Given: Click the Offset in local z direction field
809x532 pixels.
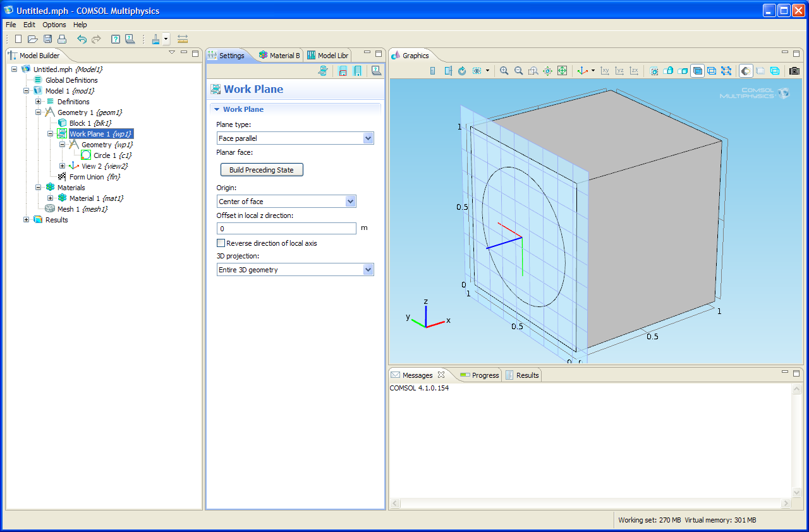Looking at the screenshot, I should pos(286,228).
